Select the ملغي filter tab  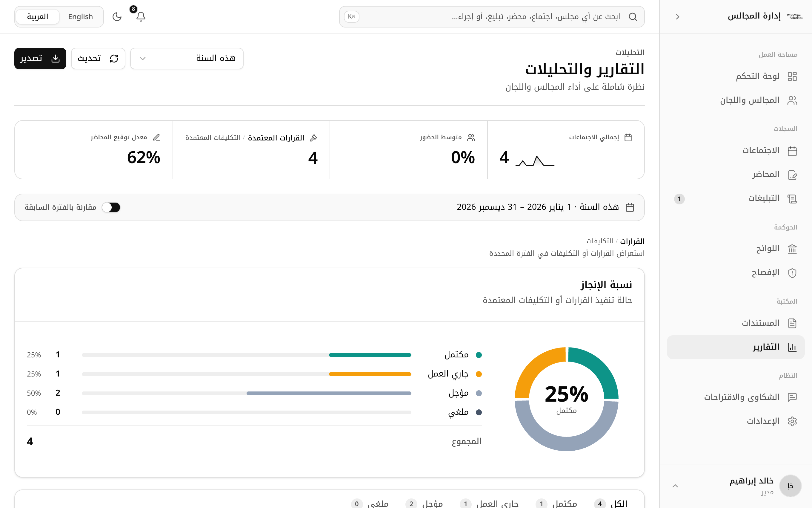point(370,503)
